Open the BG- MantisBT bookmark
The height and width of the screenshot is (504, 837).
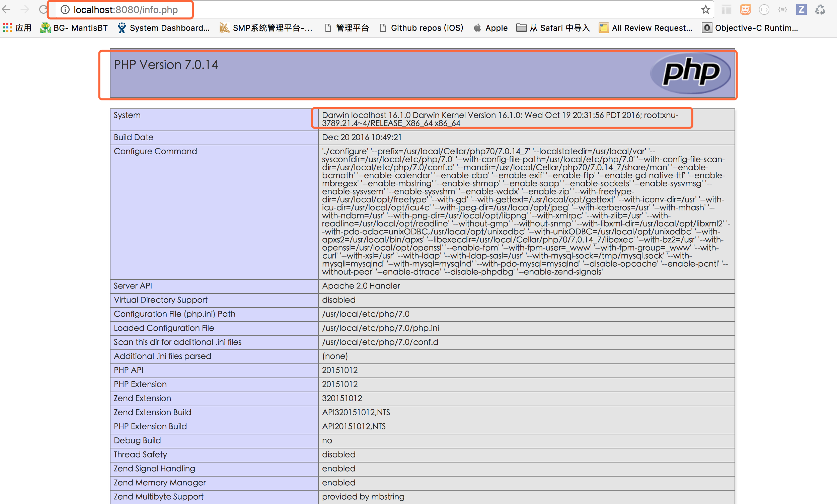point(73,28)
